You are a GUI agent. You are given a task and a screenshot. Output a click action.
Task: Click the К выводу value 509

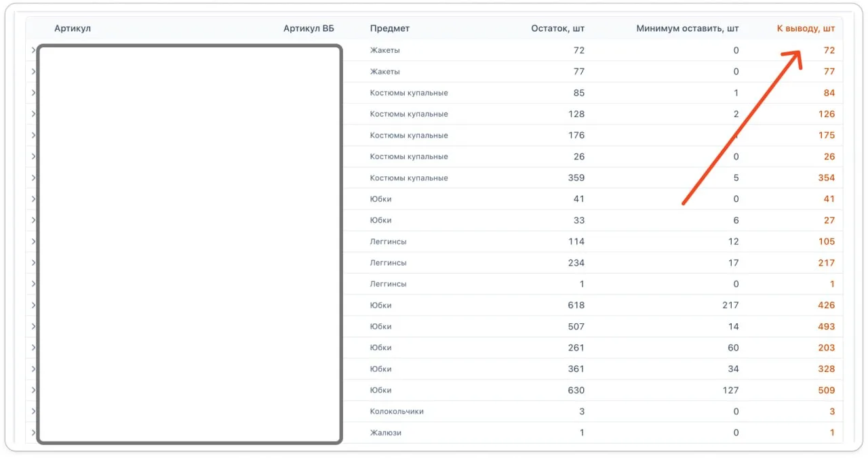pos(826,390)
